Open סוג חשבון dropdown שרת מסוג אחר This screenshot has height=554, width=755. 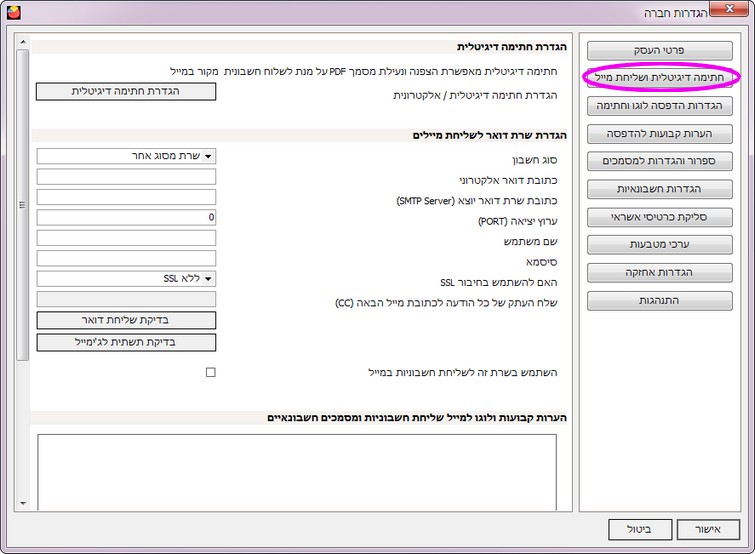[126, 156]
